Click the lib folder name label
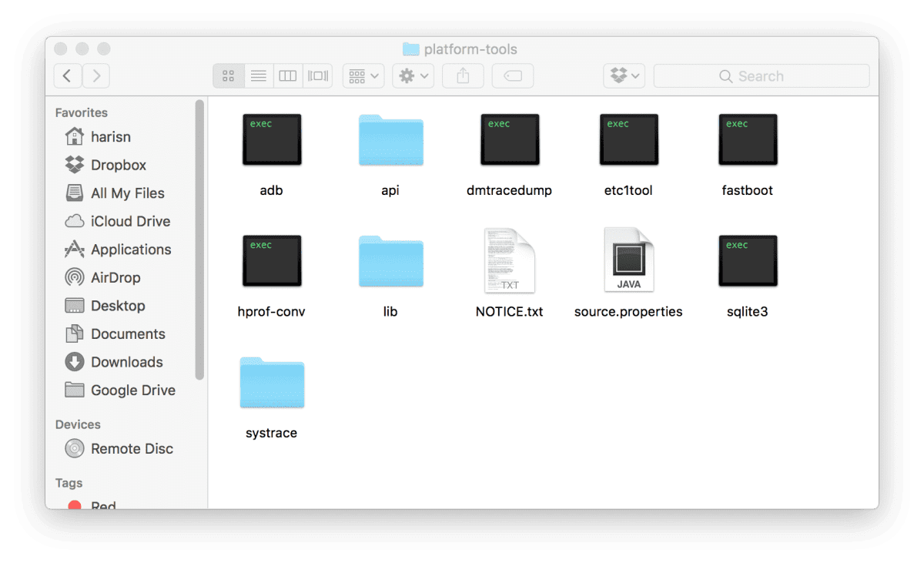Image resolution: width=924 pixels, height=563 pixels. coord(390,312)
